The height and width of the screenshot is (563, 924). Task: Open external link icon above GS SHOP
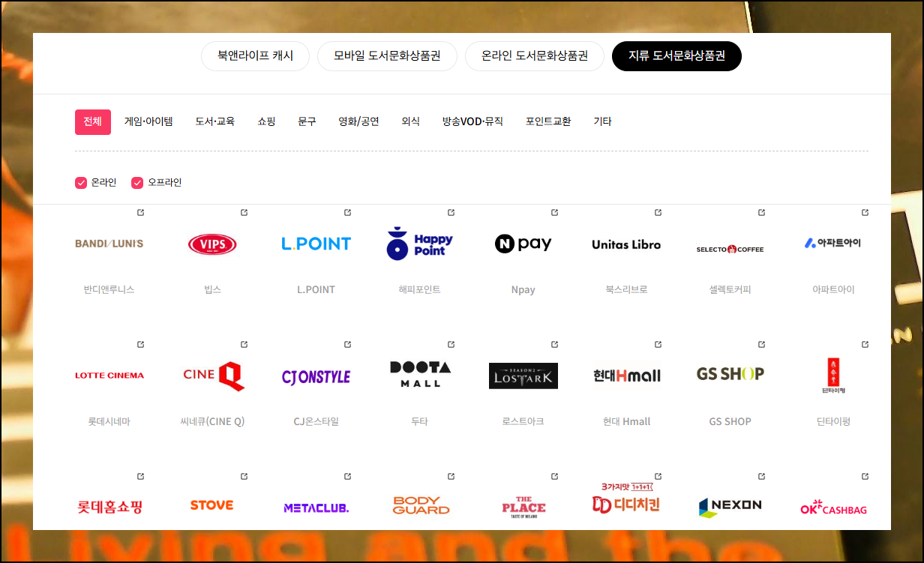(x=761, y=345)
